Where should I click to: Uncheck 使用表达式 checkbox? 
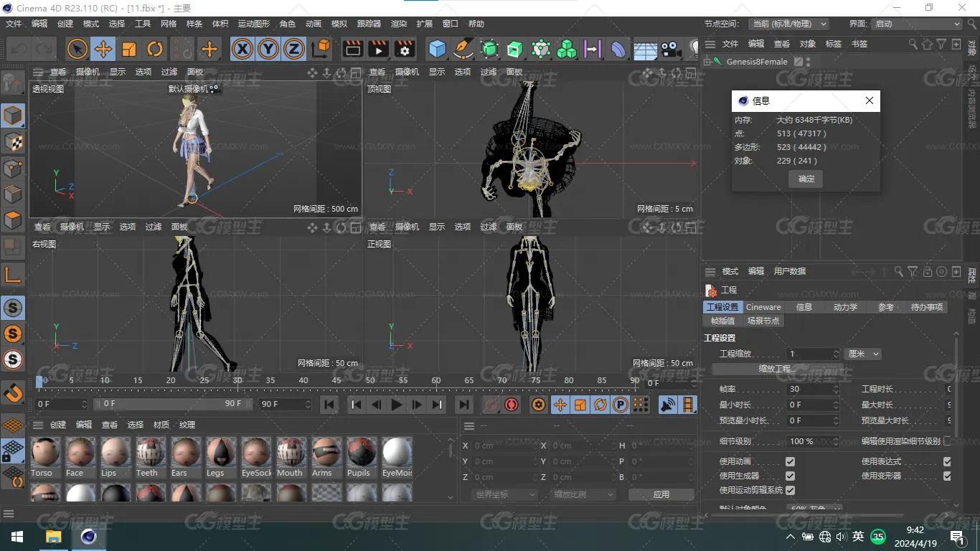point(947,461)
